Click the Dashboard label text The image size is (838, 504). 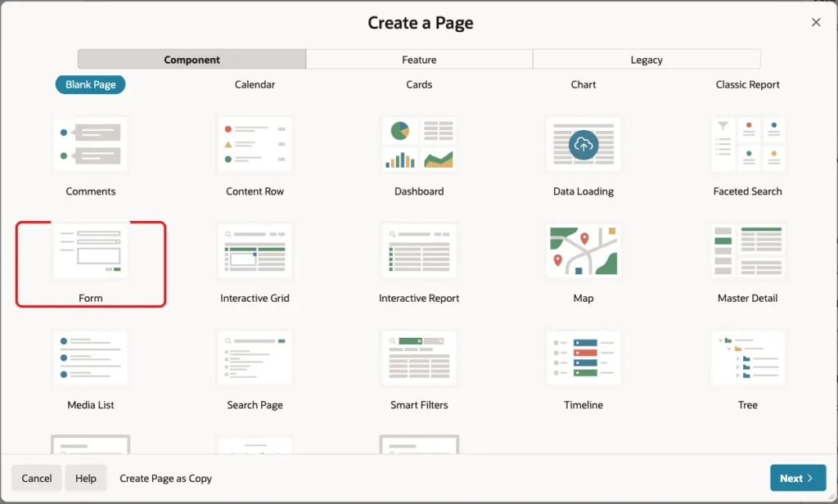(x=419, y=191)
